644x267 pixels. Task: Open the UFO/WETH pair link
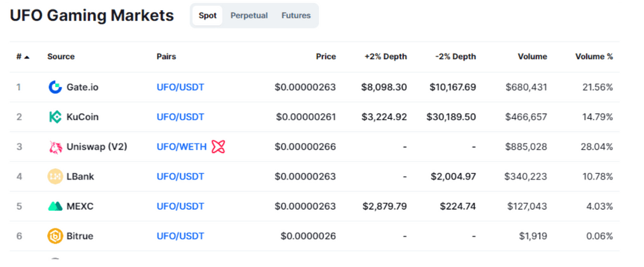(182, 147)
